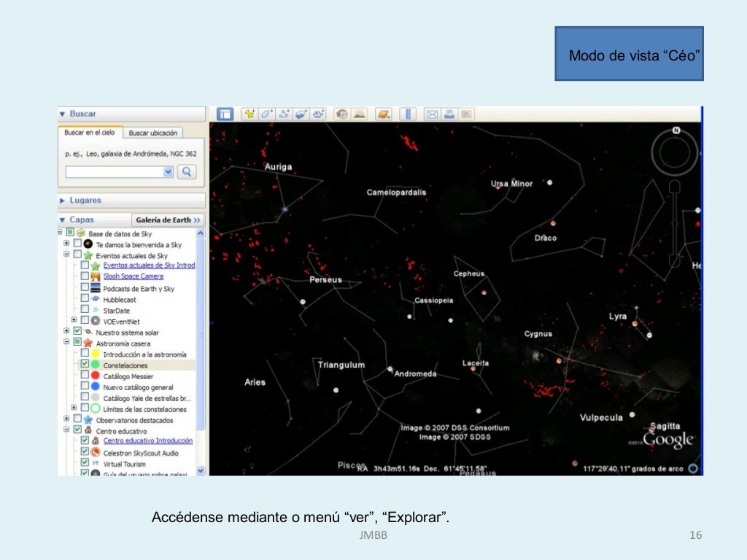Click the Ursa Minor constellation label
This screenshot has height=560, width=747.
tap(511, 184)
